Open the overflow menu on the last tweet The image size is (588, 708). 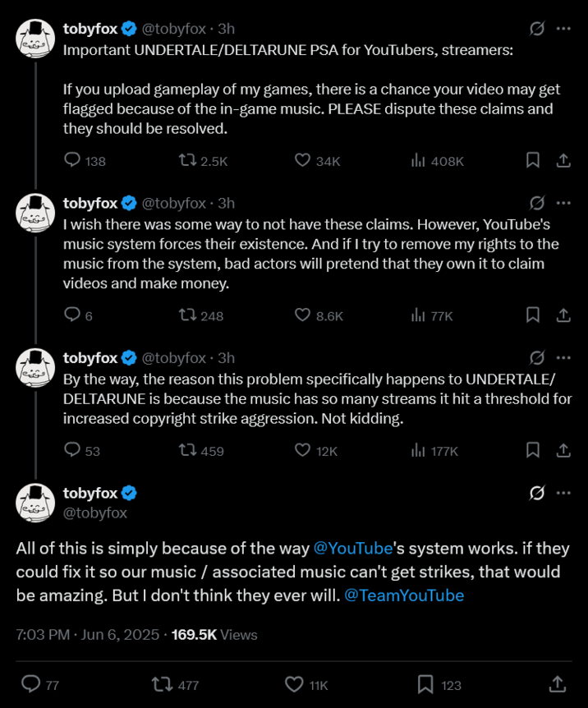(x=563, y=491)
